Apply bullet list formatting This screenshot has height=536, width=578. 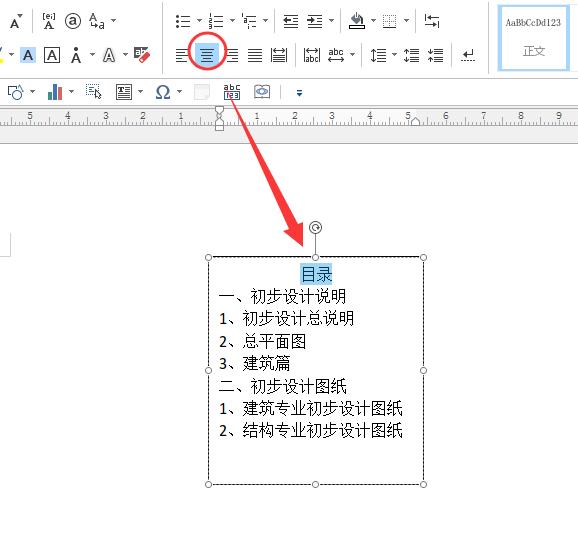coord(183,21)
